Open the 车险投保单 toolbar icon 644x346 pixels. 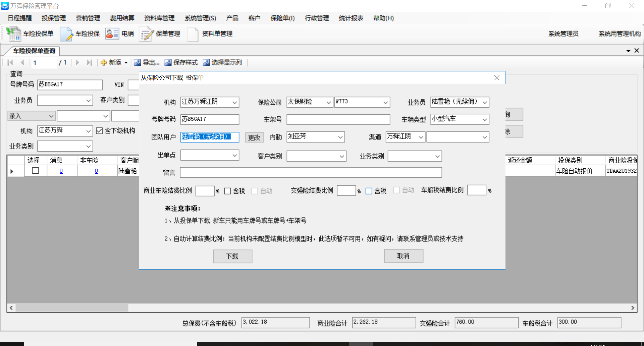tap(14, 34)
